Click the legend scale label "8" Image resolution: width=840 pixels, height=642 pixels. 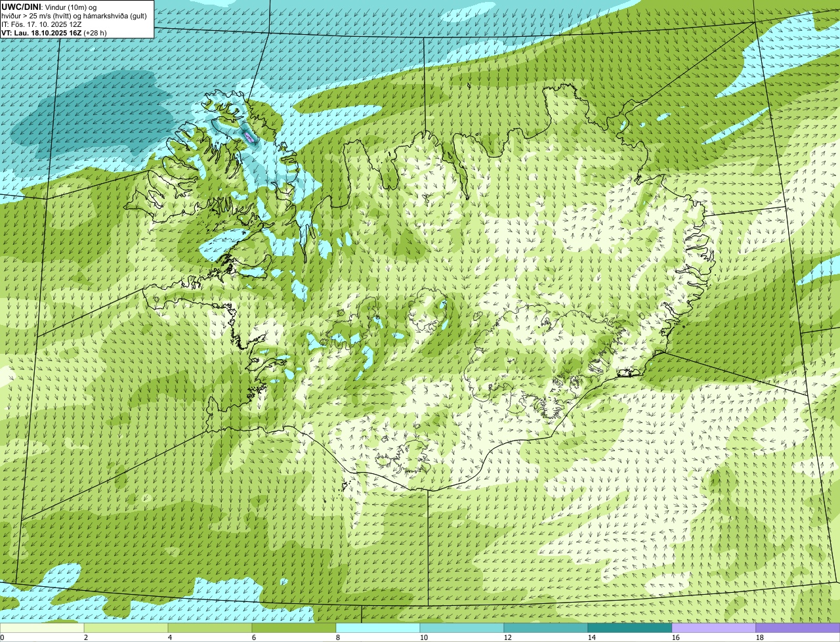tap(338, 637)
